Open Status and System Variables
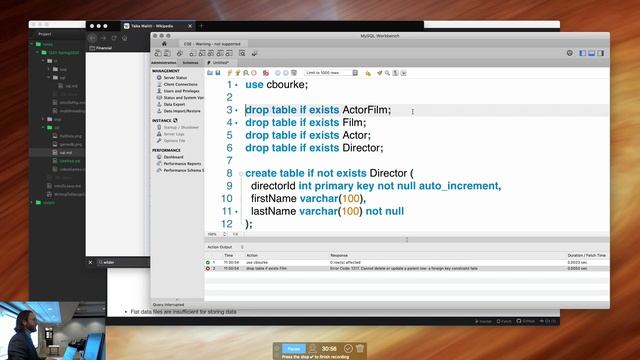Screen dimensions: 640x360 [183, 98]
